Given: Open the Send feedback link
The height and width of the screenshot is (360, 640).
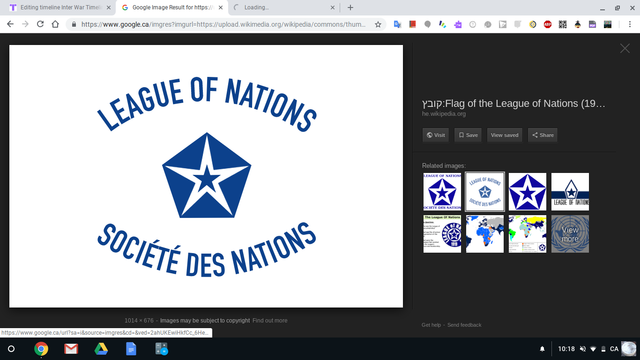Looking at the screenshot, I should 464,325.
